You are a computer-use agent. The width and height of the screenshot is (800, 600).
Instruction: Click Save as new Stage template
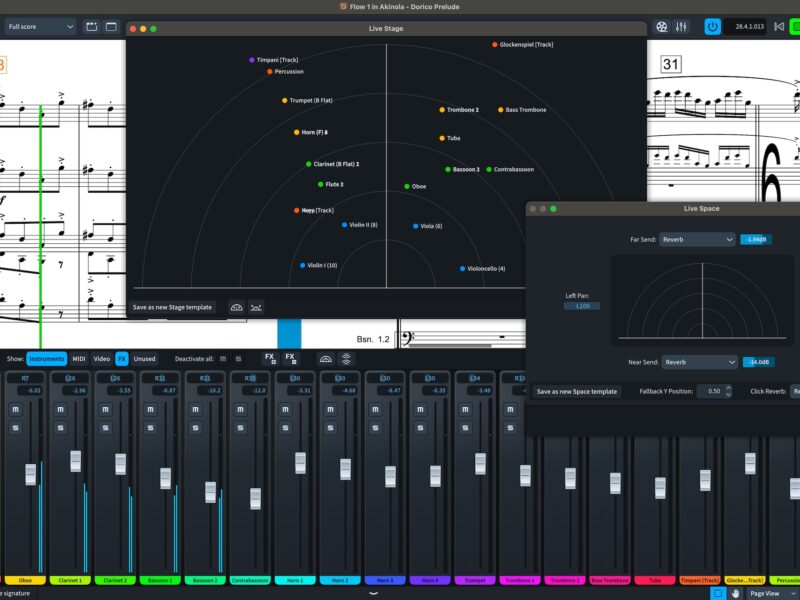tap(172, 307)
